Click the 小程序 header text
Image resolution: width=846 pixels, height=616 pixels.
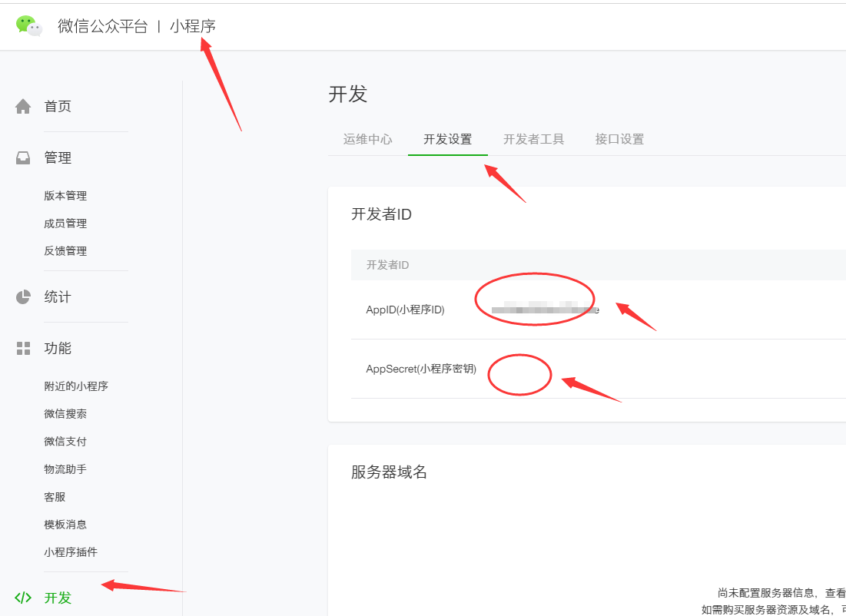[x=193, y=26]
